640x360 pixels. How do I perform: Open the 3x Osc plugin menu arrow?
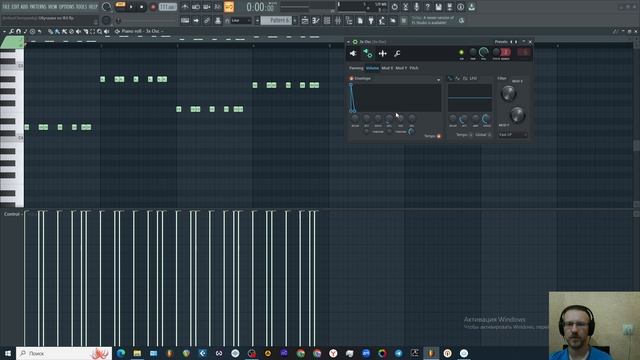click(349, 42)
